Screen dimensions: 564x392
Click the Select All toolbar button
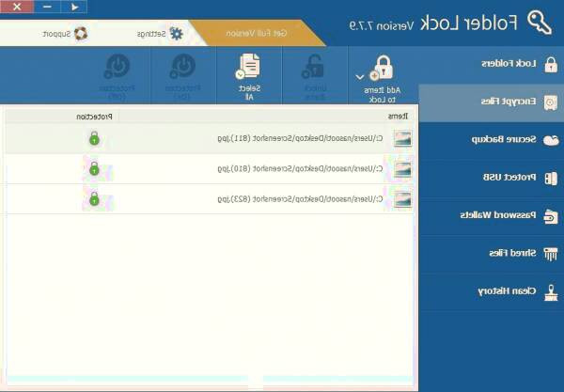point(249,76)
